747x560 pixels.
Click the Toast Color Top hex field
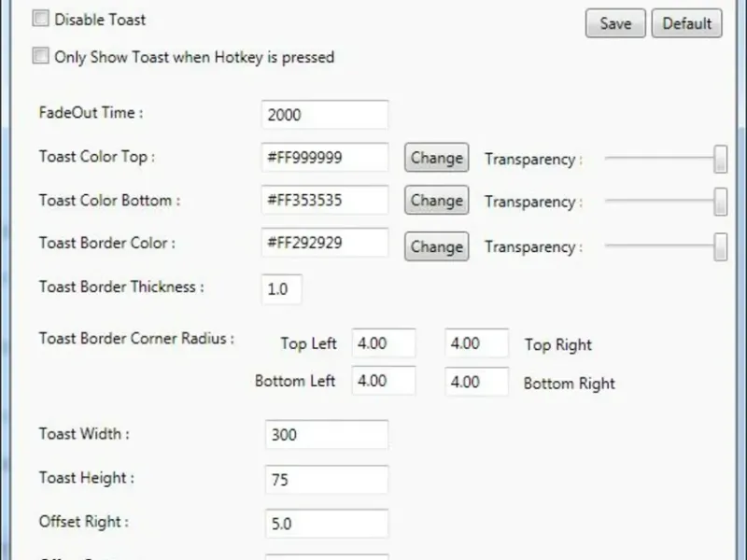click(324, 158)
